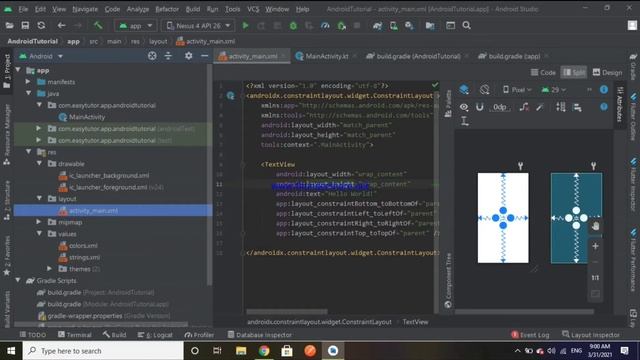The width and height of the screenshot is (640, 360).
Task: Build project with the hammer icon
Action: pos(98,26)
